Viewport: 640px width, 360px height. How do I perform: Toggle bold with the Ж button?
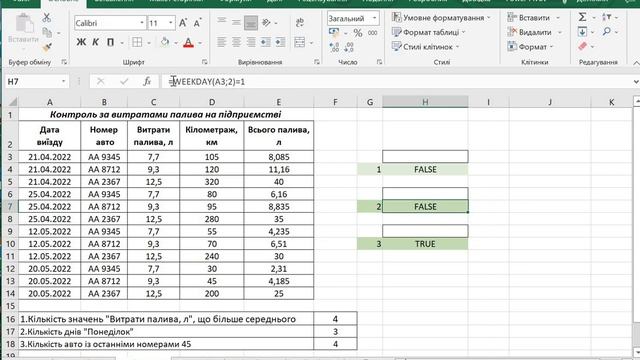click(81, 42)
